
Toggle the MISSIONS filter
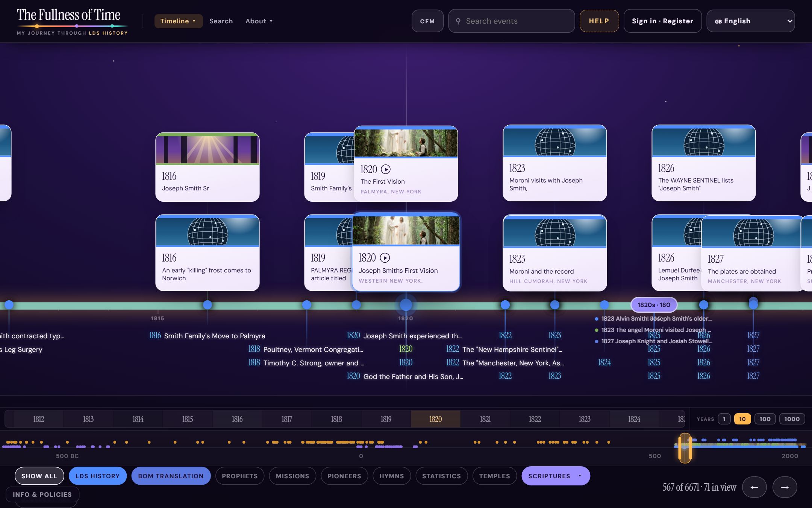tap(292, 476)
